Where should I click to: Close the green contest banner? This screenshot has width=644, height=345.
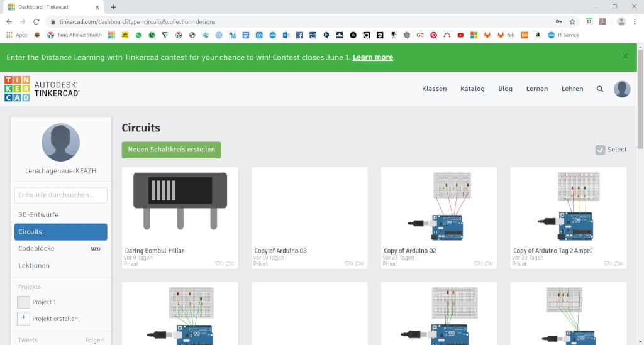click(625, 56)
